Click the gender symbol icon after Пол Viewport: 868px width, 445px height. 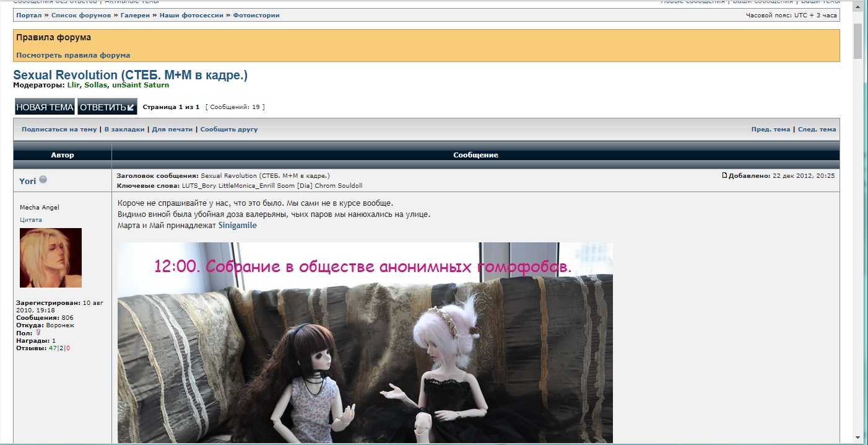tap(37, 333)
